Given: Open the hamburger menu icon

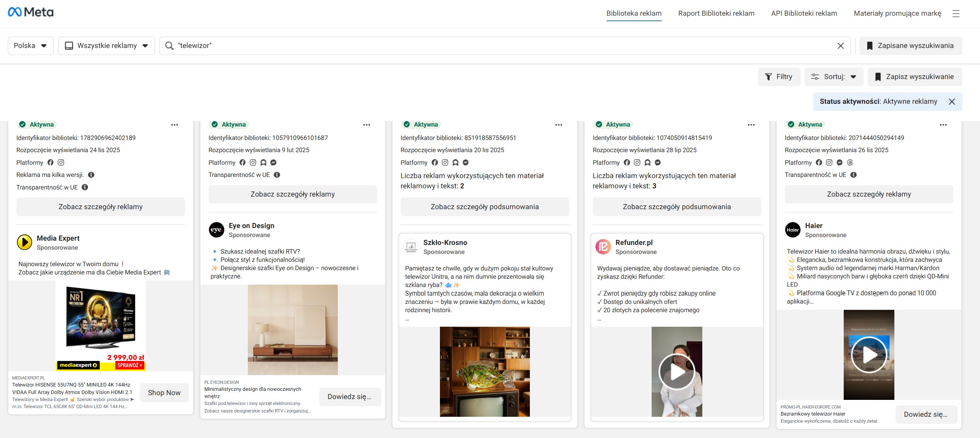Looking at the screenshot, I should (x=956, y=14).
